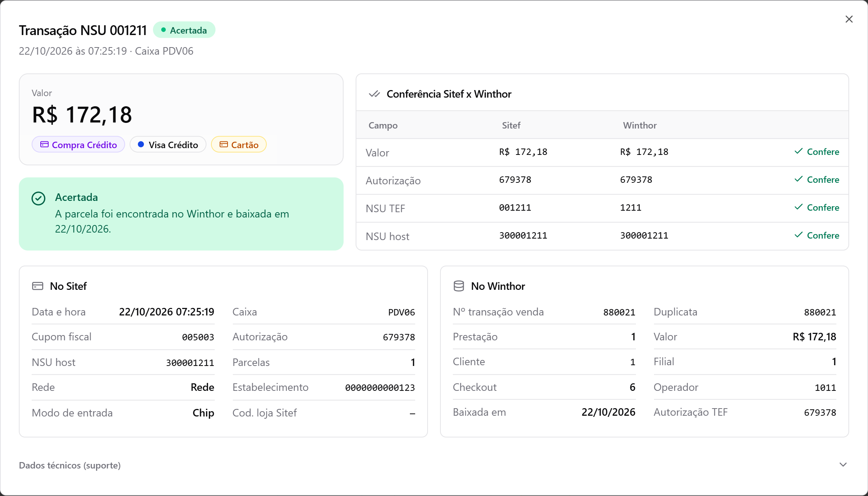Viewport: 868px width, 496px height.
Task: Click the Confere check icon in Autorização row
Action: [x=799, y=179]
